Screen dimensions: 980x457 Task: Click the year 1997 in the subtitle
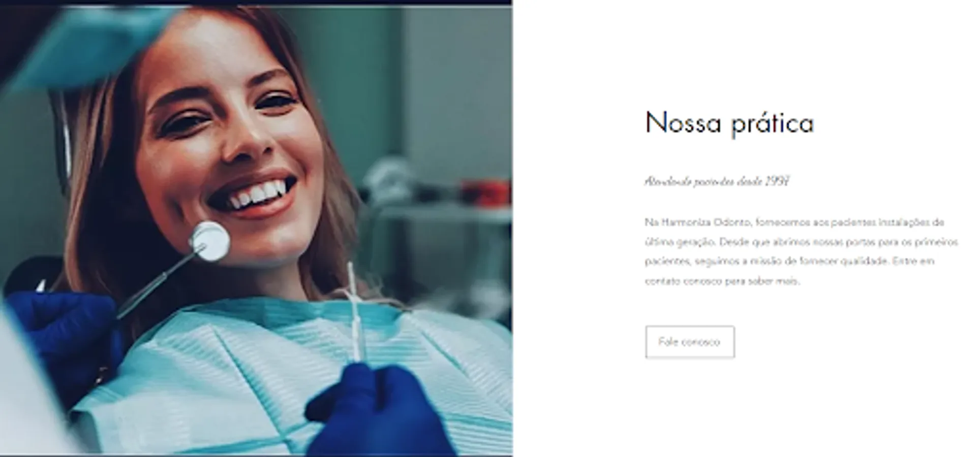[x=777, y=182]
